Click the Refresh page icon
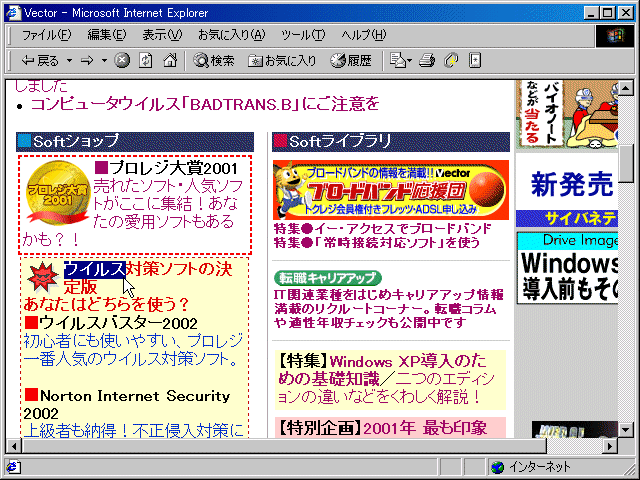 [x=146, y=61]
